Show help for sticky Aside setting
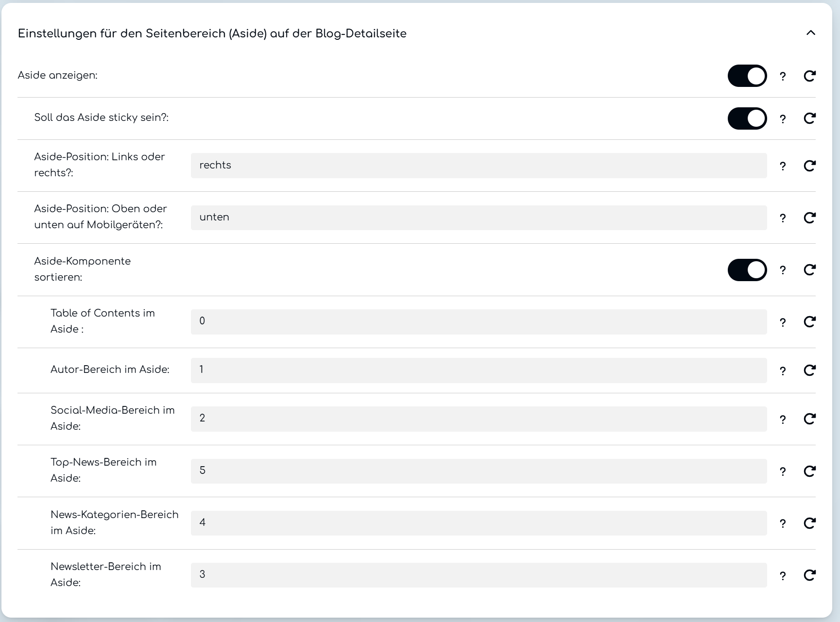The image size is (840, 622). (x=783, y=119)
